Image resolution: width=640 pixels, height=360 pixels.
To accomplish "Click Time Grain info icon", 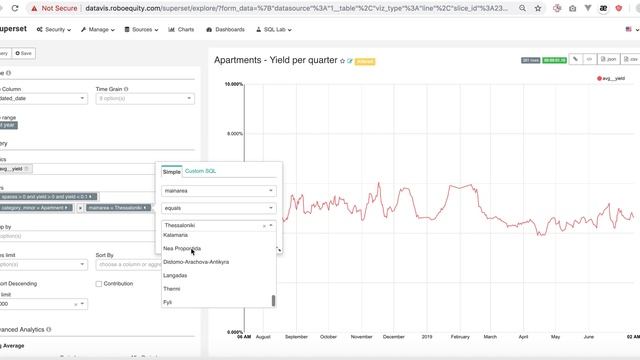I will 126,89.
